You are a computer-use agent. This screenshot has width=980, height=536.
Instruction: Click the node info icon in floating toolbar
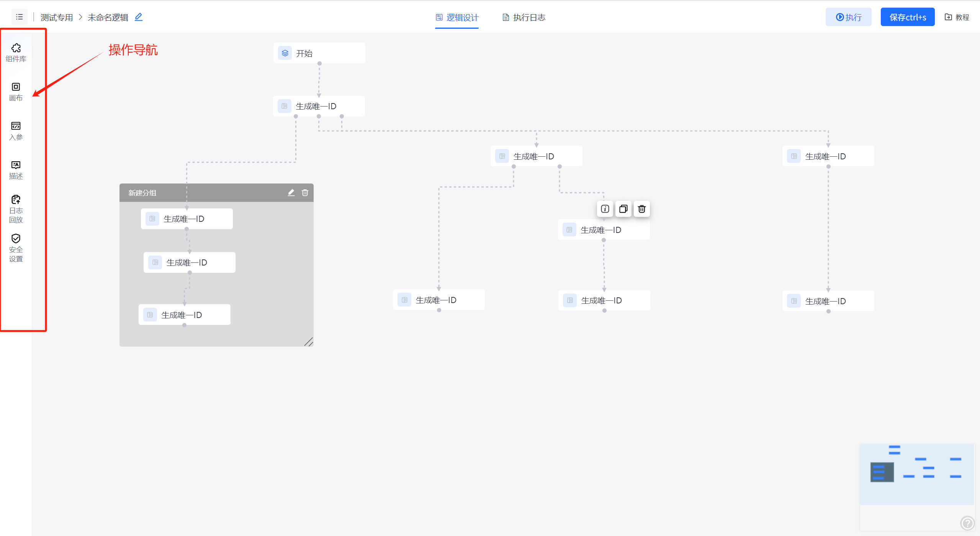pyautogui.click(x=605, y=209)
